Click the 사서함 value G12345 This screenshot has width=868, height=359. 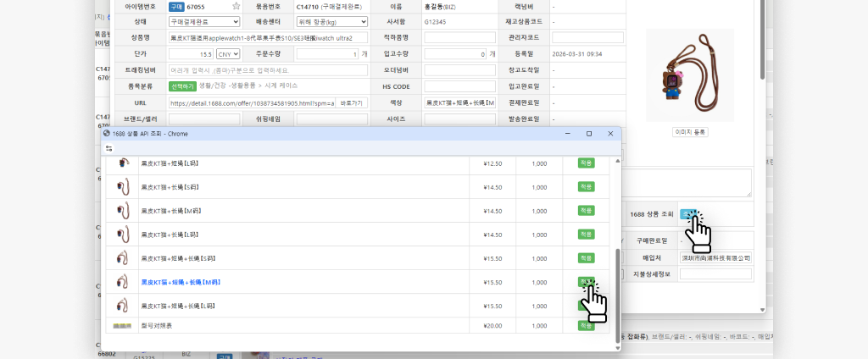pos(435,21)
